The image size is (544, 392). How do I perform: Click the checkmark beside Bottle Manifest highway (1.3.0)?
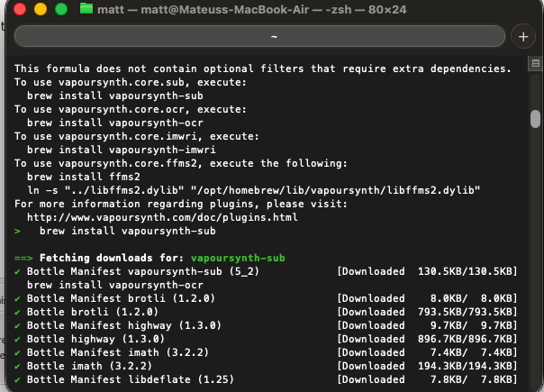18,325
